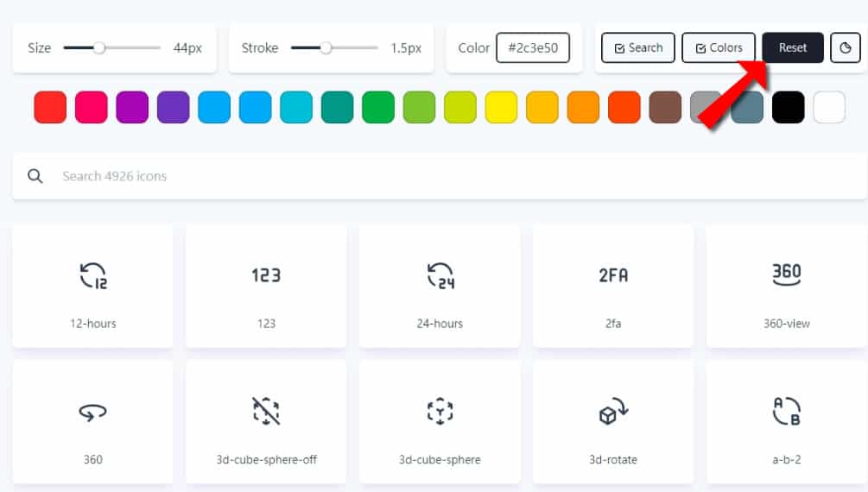Screen dimensions: 868x492
Task: Click the magnifier icon in search bar
Action: click(x=35, y=176)
